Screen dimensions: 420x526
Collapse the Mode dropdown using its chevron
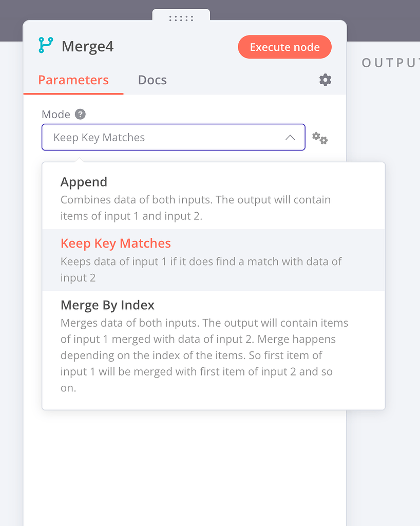289,137
